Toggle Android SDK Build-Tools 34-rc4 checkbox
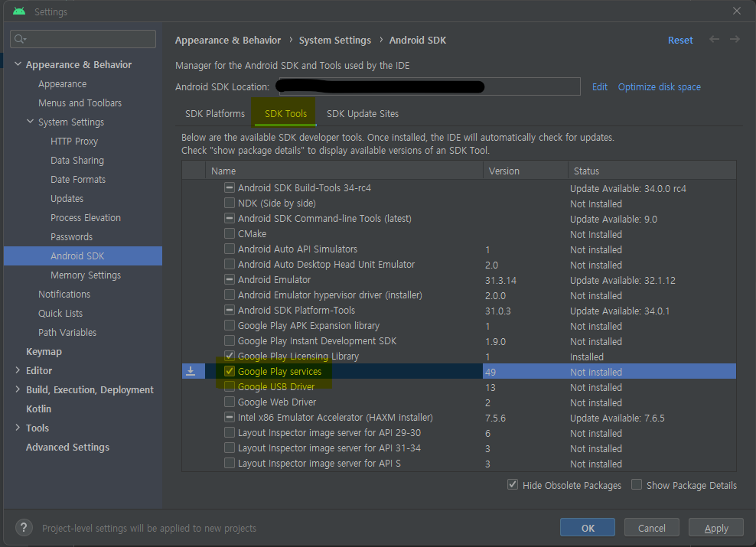This screenshot has height=547, width=756. tap(230, 187)
